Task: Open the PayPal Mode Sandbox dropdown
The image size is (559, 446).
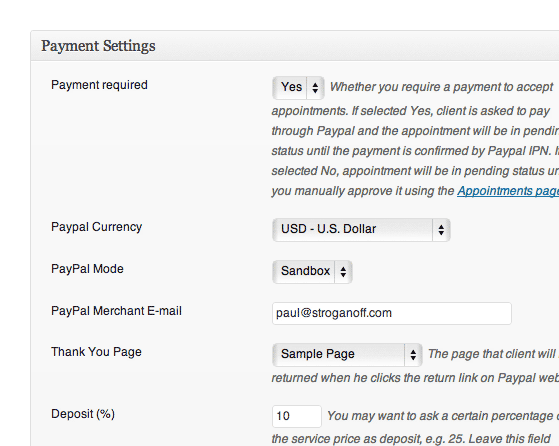Action: 312,272
